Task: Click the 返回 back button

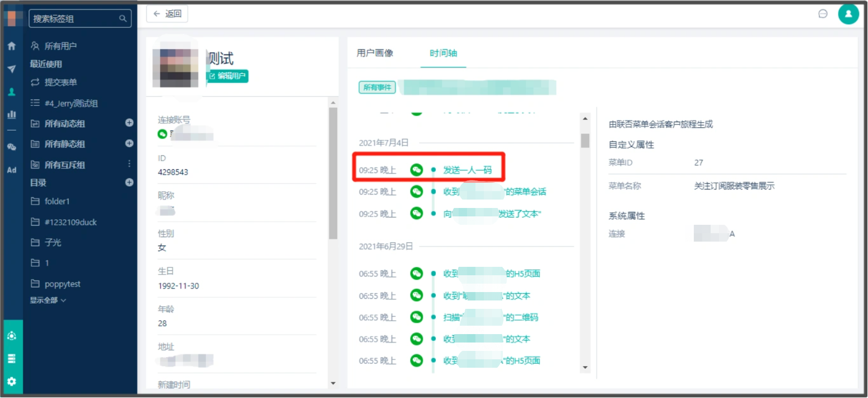Action: [167, 14]
